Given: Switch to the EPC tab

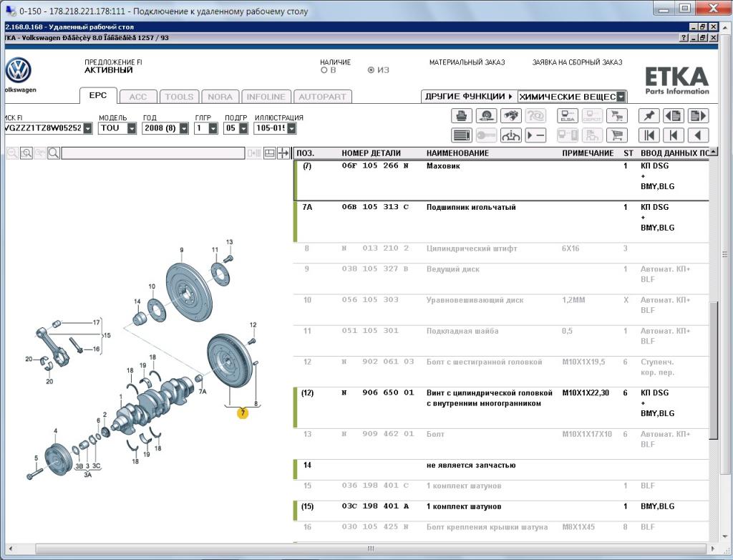Looking at the screenshot, I should (x=97, y=95).
